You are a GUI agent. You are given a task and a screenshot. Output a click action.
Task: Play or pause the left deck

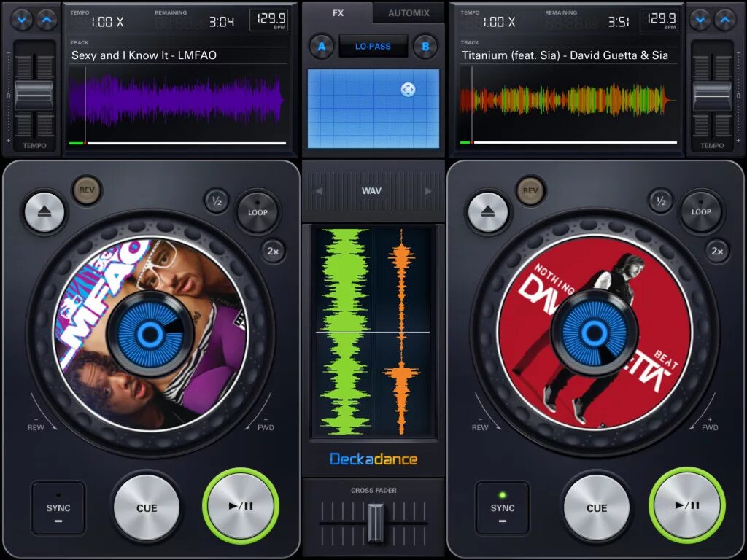click(x=241, y=506)
